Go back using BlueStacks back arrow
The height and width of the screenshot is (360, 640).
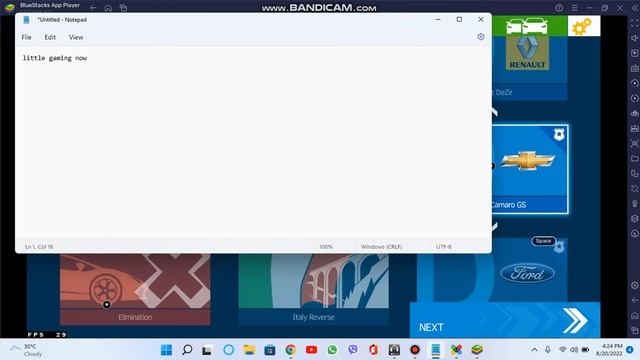[x=93, y=8]
